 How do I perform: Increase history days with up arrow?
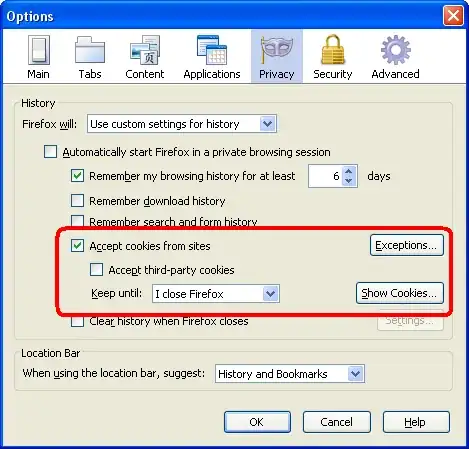point(349,171)
